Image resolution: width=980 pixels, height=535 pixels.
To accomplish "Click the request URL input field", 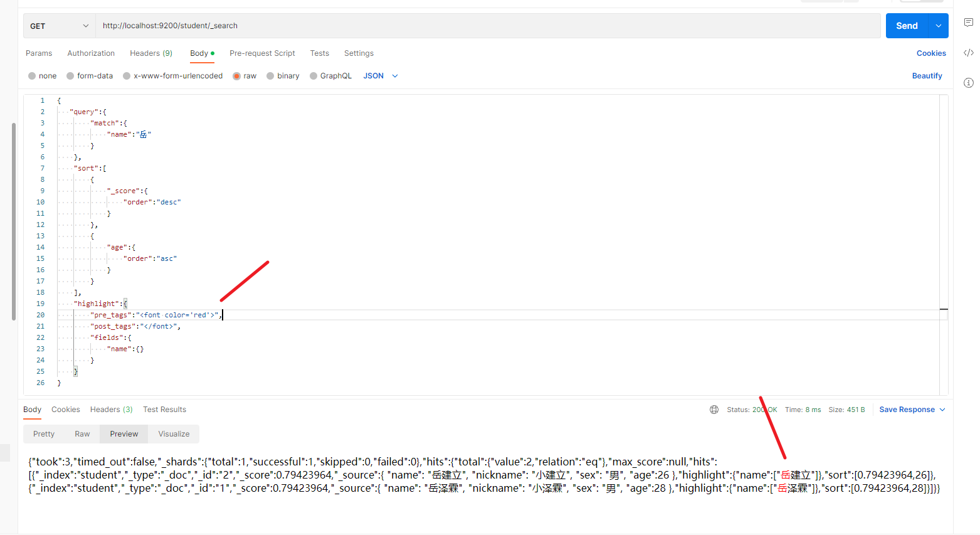I will 488,26.
